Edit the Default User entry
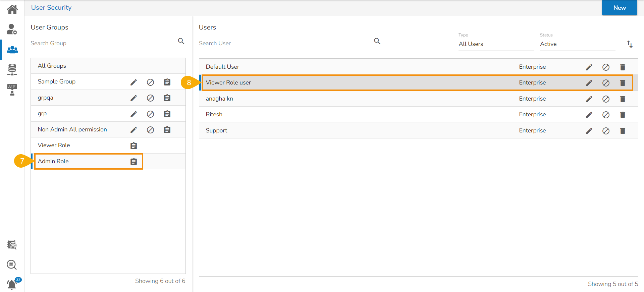This screenshot has width=644, height=292. click(589, 67)
